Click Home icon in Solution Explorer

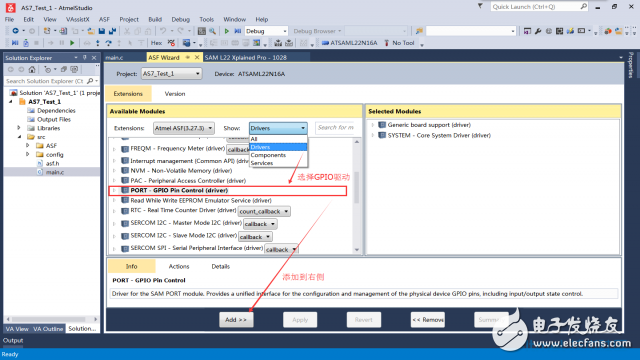coord(32,69)
